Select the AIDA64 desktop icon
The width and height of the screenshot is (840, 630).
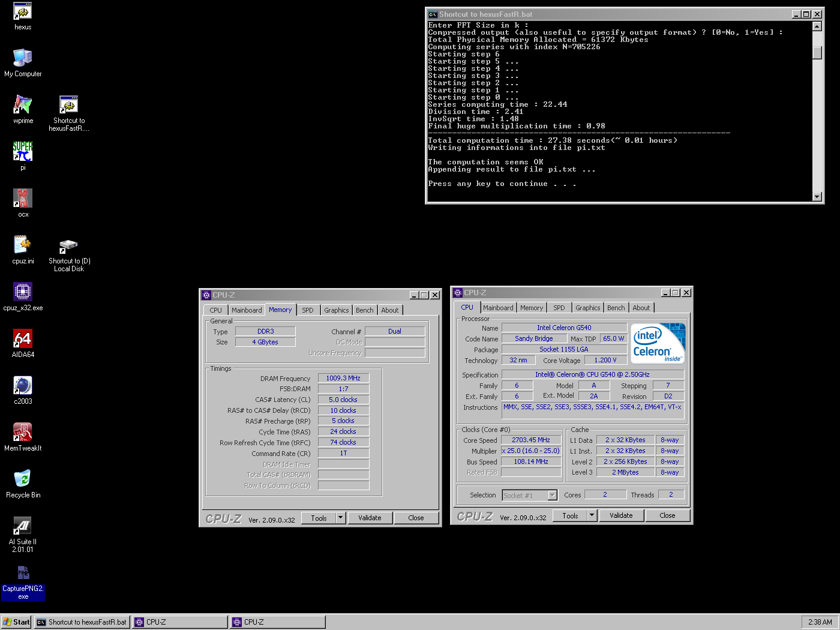(x=23, y=343)
